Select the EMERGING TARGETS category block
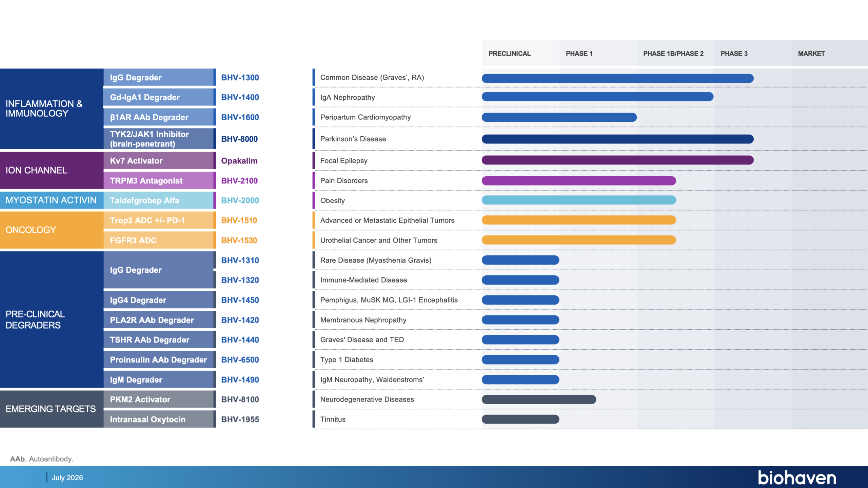 (52, 409)
